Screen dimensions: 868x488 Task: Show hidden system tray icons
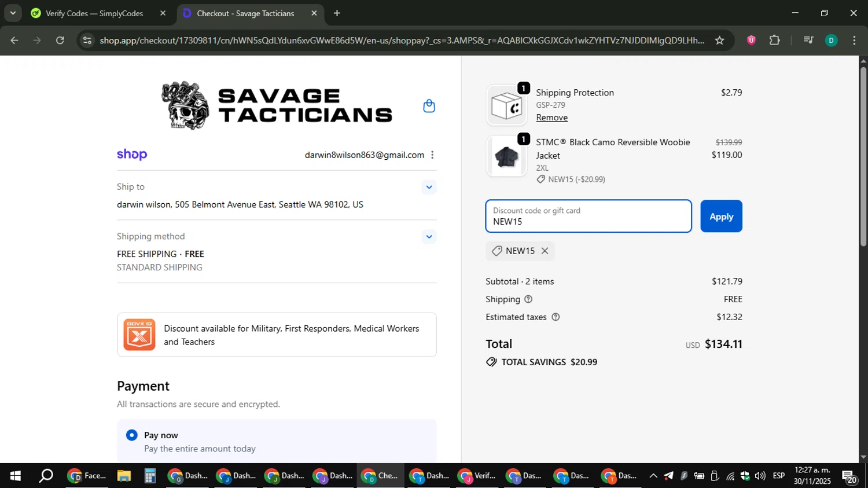[x=653, y=476]
